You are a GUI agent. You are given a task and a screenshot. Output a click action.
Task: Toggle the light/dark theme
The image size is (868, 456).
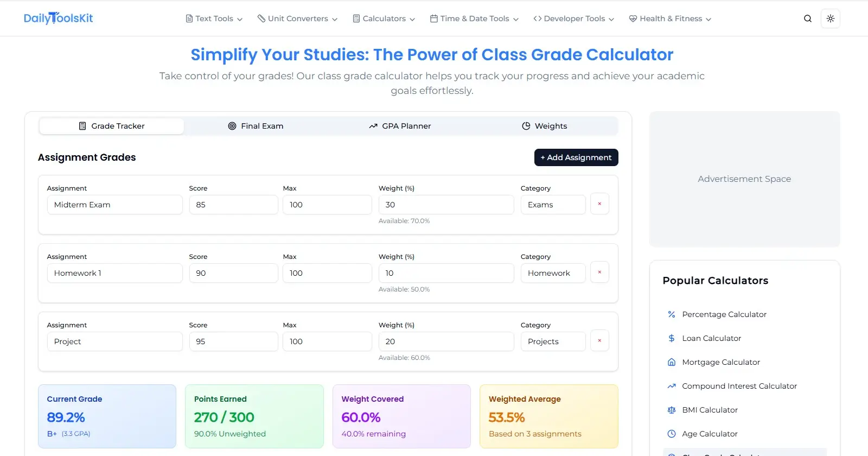point(830,18)
